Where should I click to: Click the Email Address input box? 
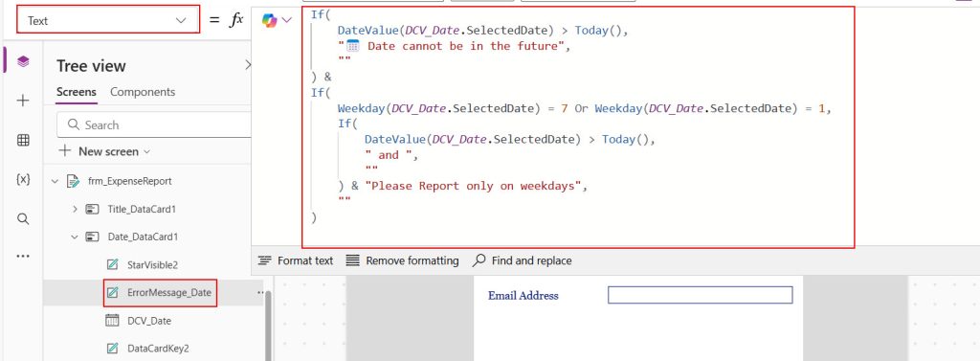tap(700, 295)
